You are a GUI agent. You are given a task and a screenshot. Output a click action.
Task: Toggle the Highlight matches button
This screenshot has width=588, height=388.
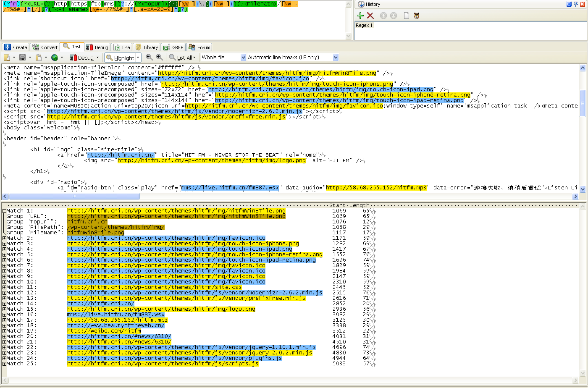pos(121,58)
